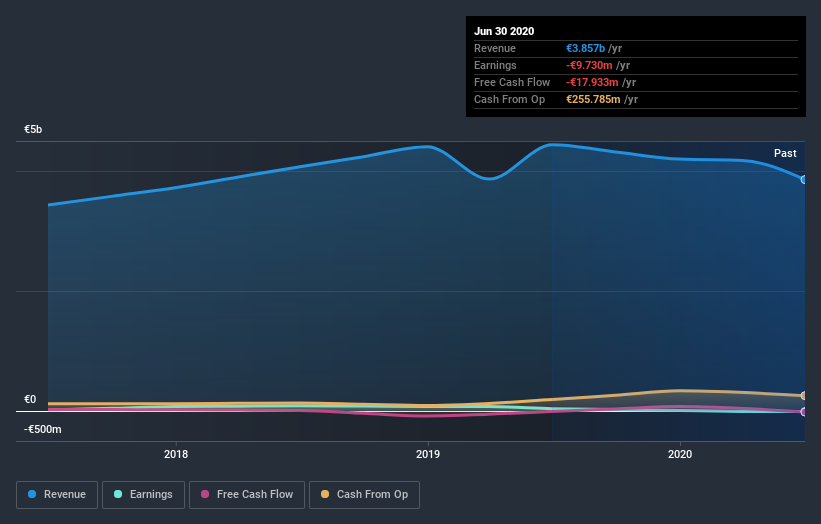The width and height of the screenshot is (821, 524).
Task: Click the €0 y-axis label
Action: [30, 399]
